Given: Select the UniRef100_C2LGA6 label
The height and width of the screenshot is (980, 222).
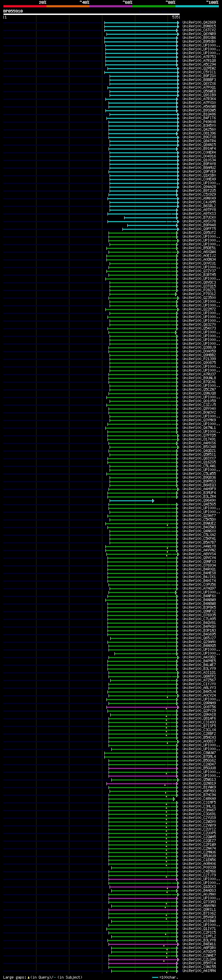Looking at the screenshot, I should (x=199, y=960).
